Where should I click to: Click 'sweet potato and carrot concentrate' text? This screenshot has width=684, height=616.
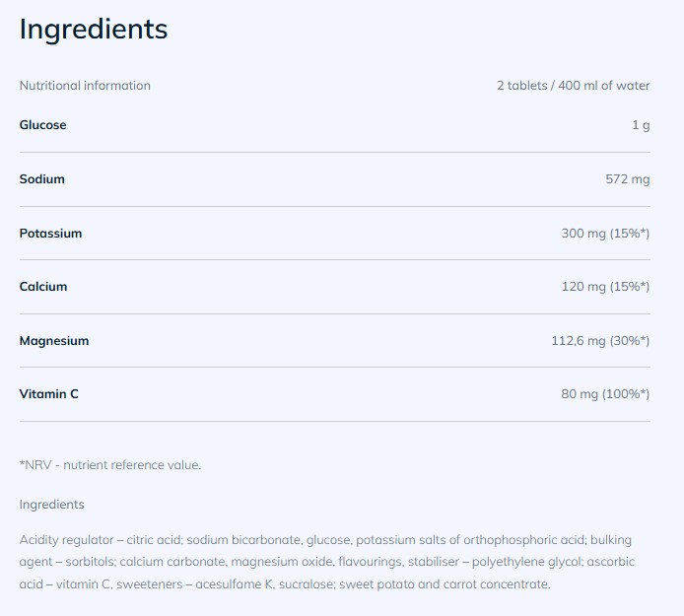tap(445, 584)
